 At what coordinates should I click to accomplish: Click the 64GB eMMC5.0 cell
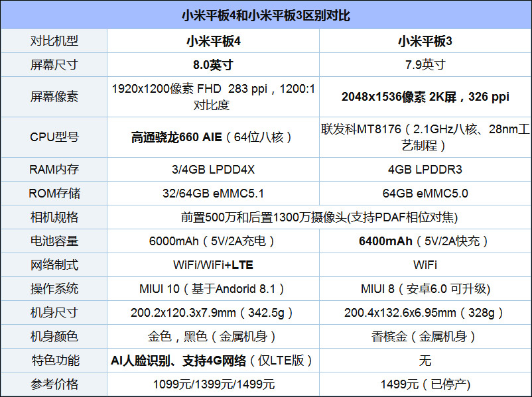click(425, 194)
